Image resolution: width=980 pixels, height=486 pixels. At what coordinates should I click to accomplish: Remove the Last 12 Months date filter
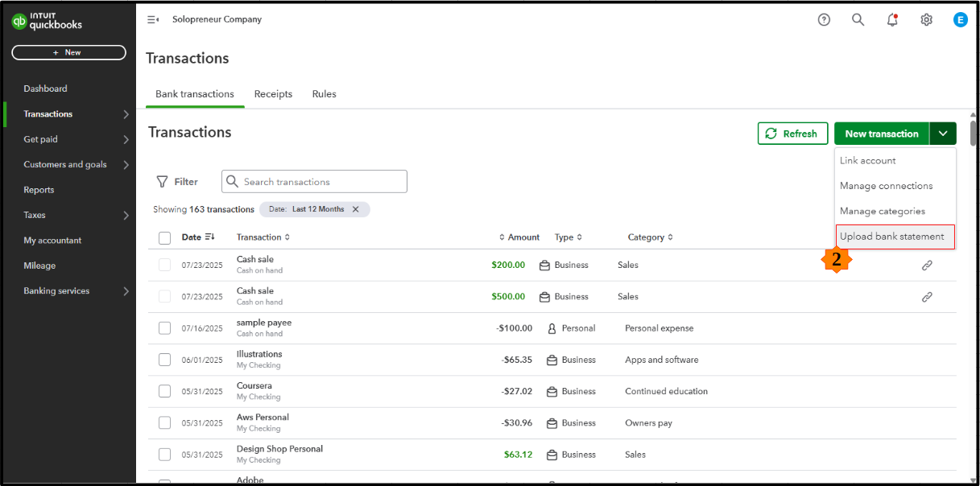355,209
